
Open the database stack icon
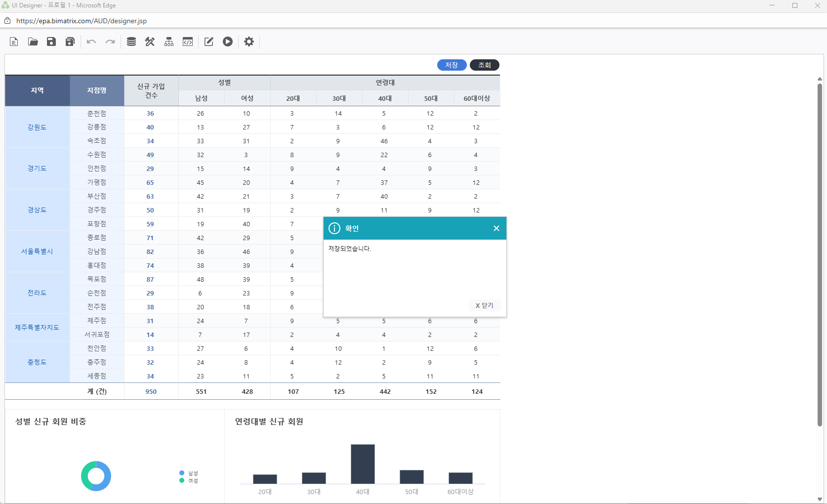click(x=131, y=42)
